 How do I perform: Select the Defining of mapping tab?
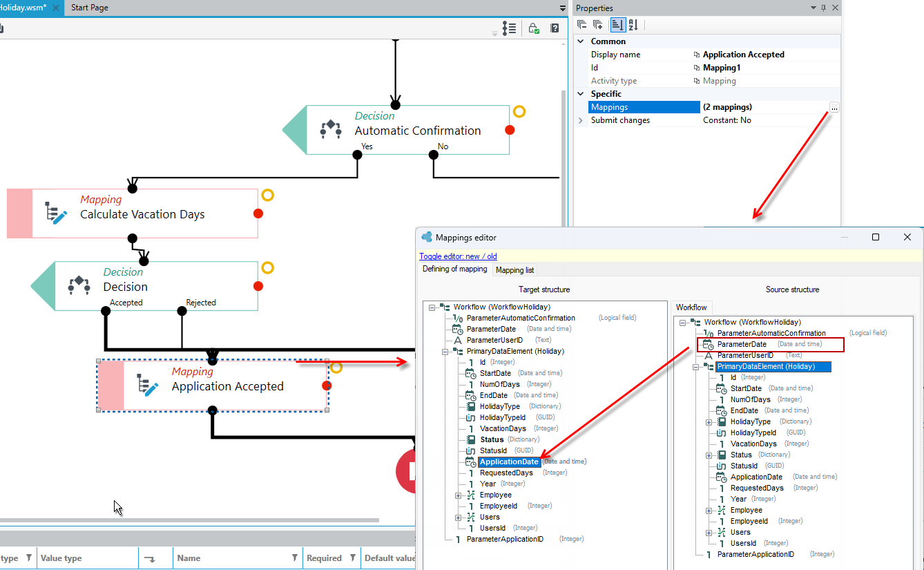coord(455,269)
